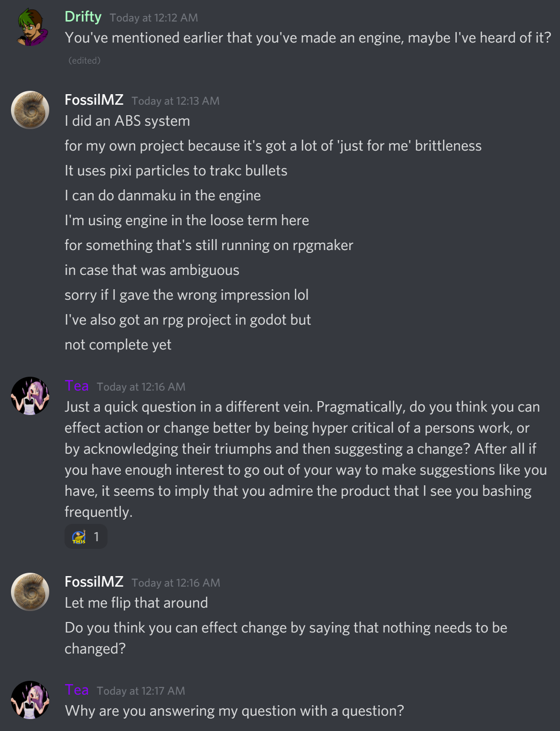Toggle the THIS emoji reaction on Tea's message
560x731 pixels.
click(86, 537)
